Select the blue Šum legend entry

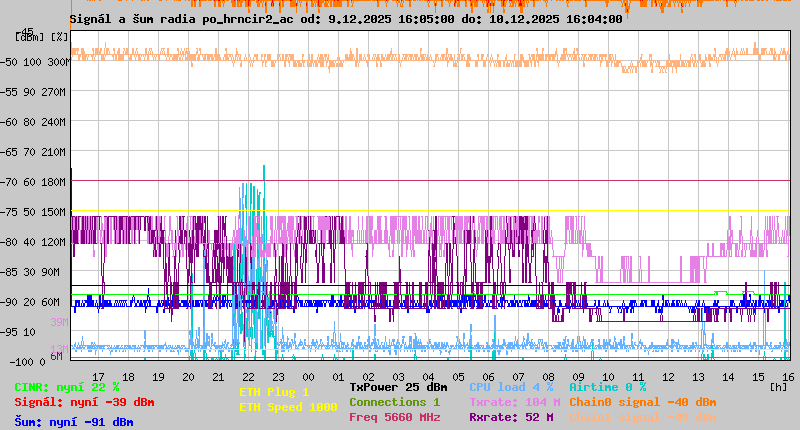[74, 422]
